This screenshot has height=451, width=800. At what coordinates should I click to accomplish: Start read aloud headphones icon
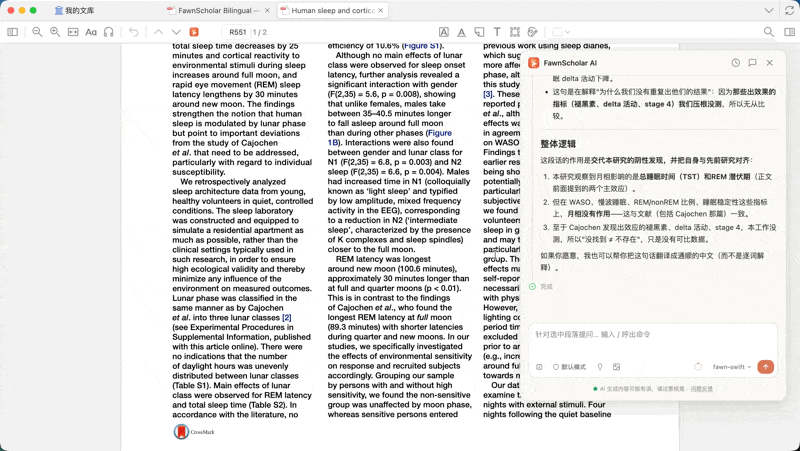109,32
